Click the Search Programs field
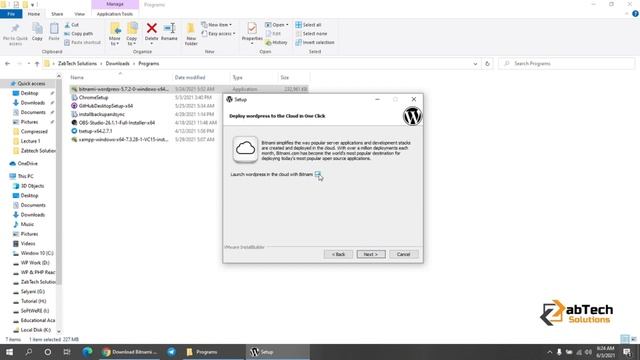640x360 pixels. pyautogui.click(x=566, y=64)
